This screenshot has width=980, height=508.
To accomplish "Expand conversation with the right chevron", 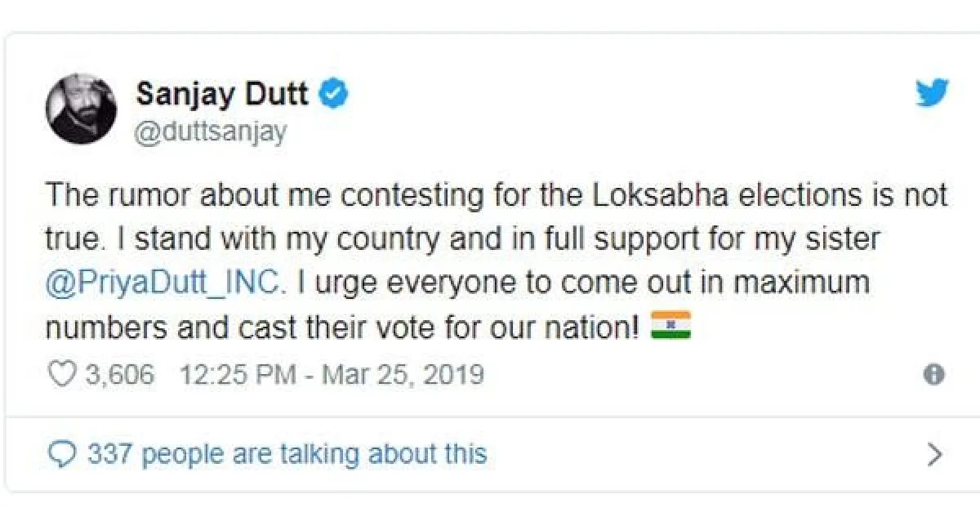I will (935, 455).
